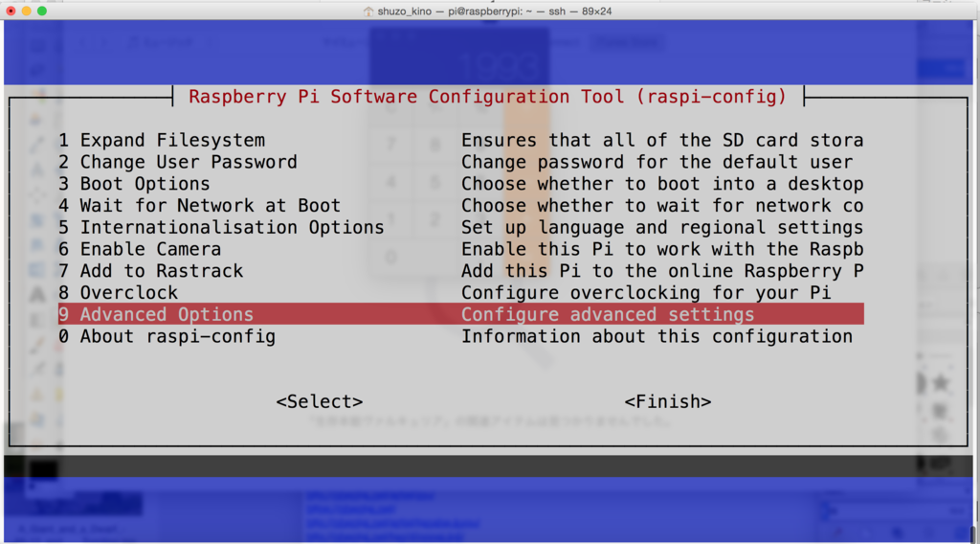Click text 'Enable this Pi to work with the Raspb'
This screenshot has width=980, height=544.
662,249
